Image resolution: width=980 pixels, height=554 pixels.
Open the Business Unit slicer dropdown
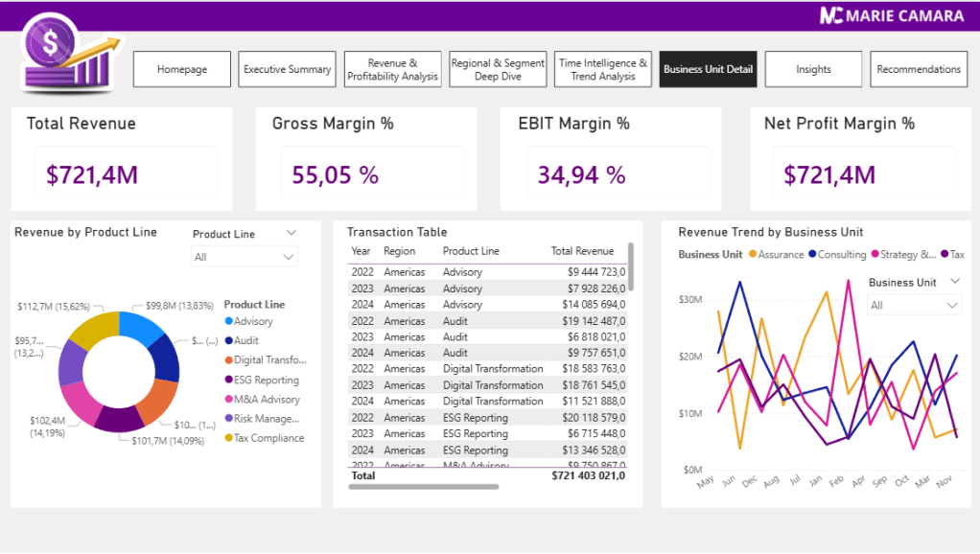(x=952, y=305)
